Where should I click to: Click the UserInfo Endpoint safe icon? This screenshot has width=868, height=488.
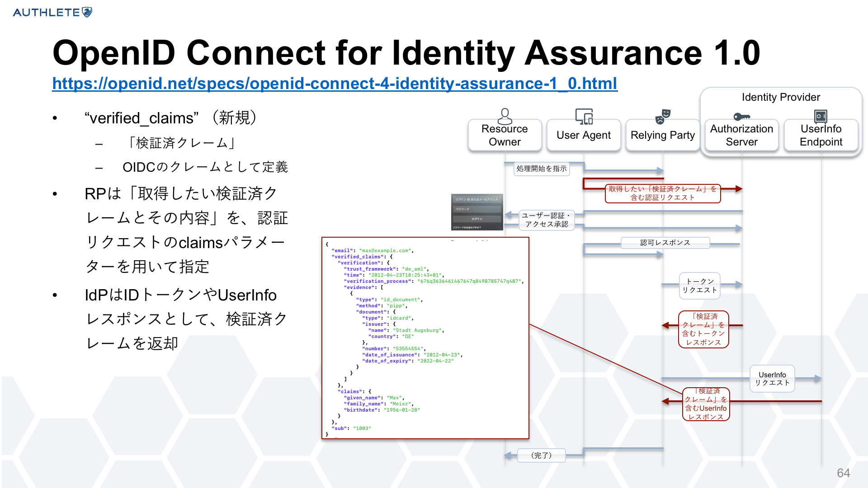click(x=821, y=116)
